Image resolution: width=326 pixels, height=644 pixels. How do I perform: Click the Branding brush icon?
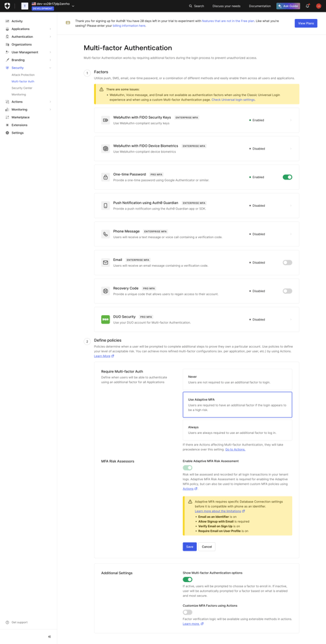pyautogui.click(x=7, y=60)
